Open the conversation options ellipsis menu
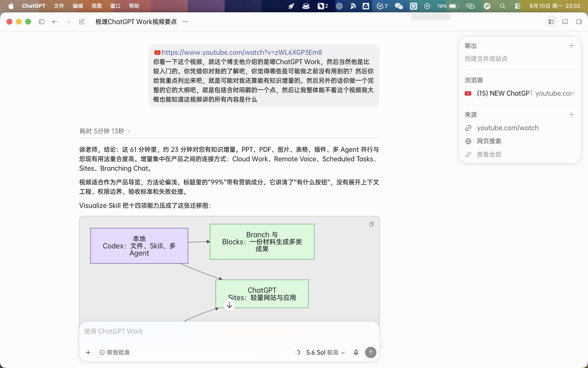588x368 pixels. point(185,22)
